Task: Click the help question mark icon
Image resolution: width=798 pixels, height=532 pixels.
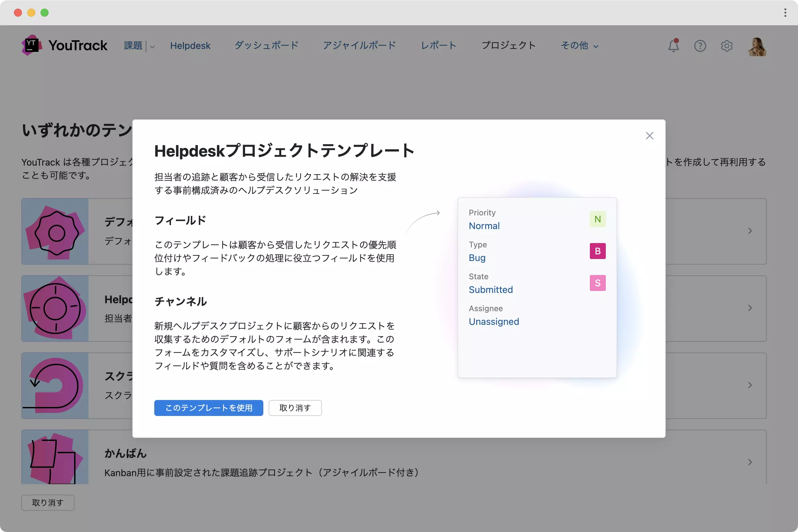Action: (700, 46)
